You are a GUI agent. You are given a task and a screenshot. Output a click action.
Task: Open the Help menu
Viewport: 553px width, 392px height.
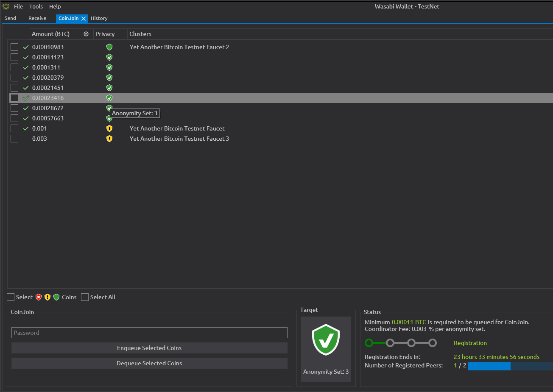point(55,6)
